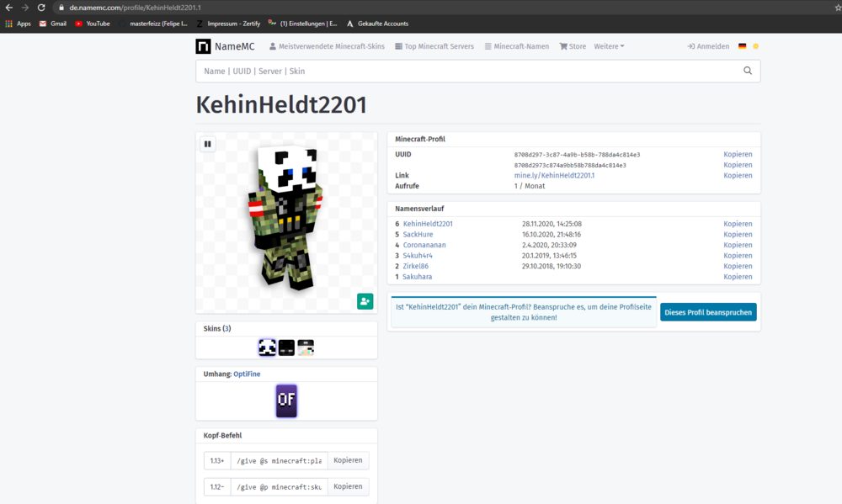This screenshot has height=504, width=842.
Task: Select the black Enderman skin thumbnail
Action: coord(286,347)
